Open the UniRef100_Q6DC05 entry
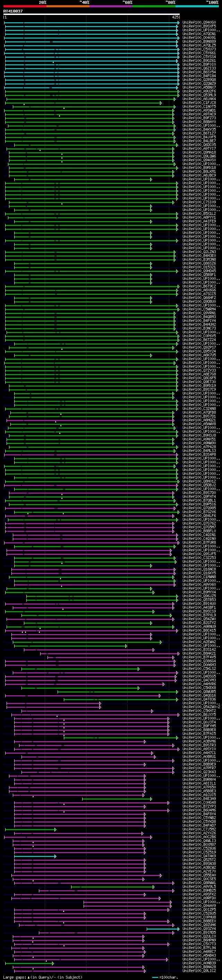 pyautogui.click(x=199, y=145)
